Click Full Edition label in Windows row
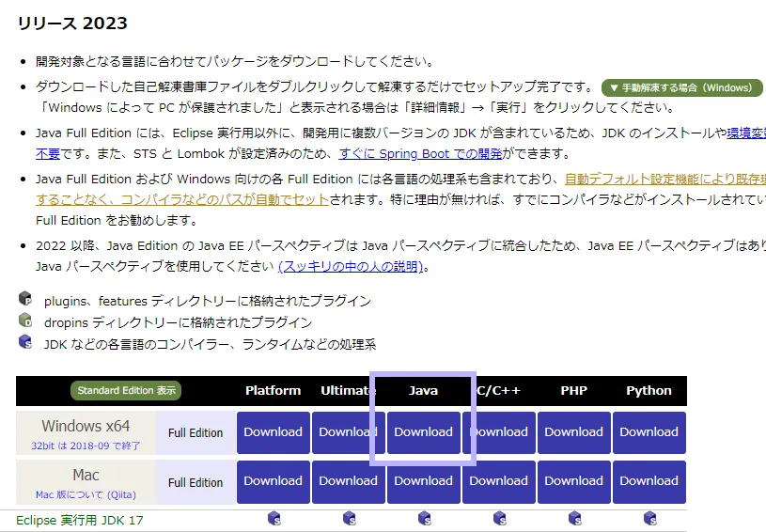This screenshot has height=532, width=766. click(x=195, y=433)
